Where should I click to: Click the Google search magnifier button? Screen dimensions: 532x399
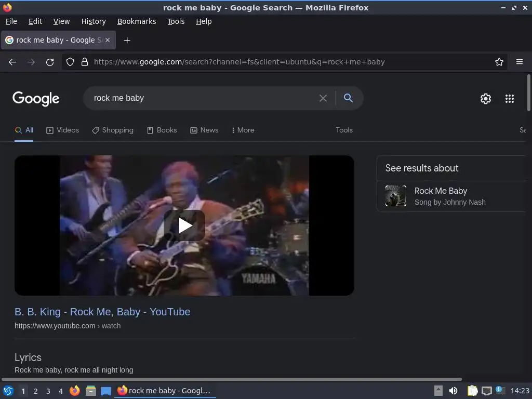tap(348, 98)
